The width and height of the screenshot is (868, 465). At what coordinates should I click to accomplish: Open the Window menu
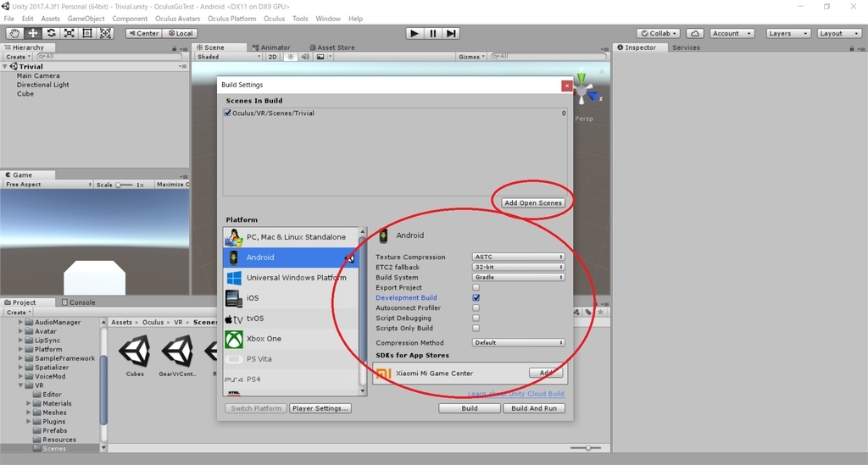328,19
